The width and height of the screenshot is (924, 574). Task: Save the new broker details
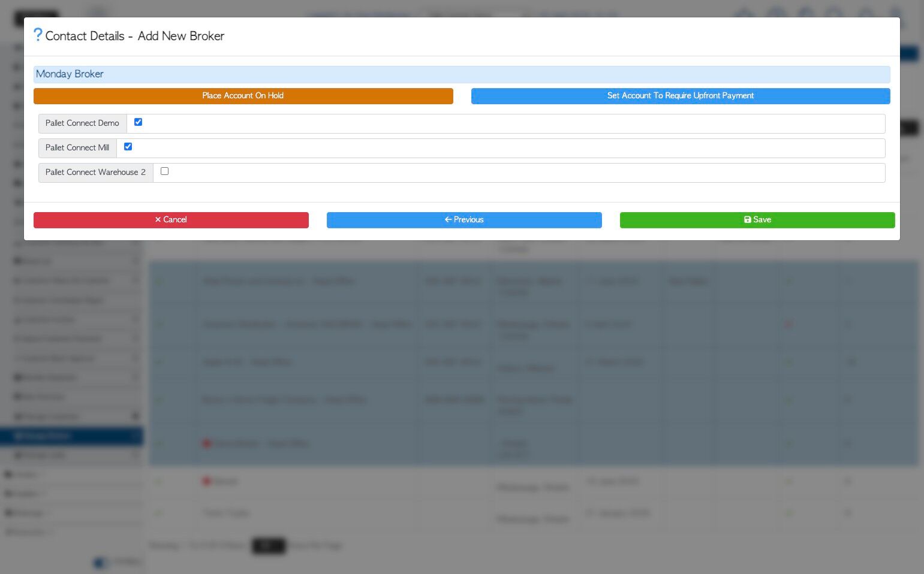point(757,220)
